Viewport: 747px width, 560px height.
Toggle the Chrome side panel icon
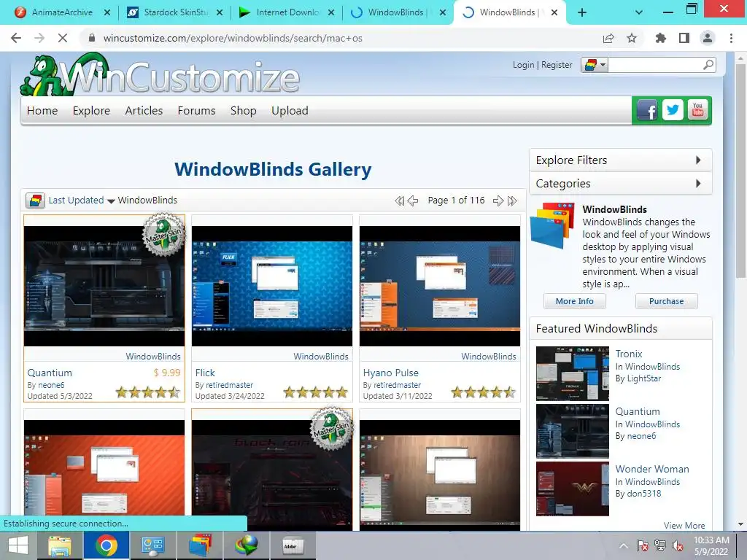click(x=684, y=38)
